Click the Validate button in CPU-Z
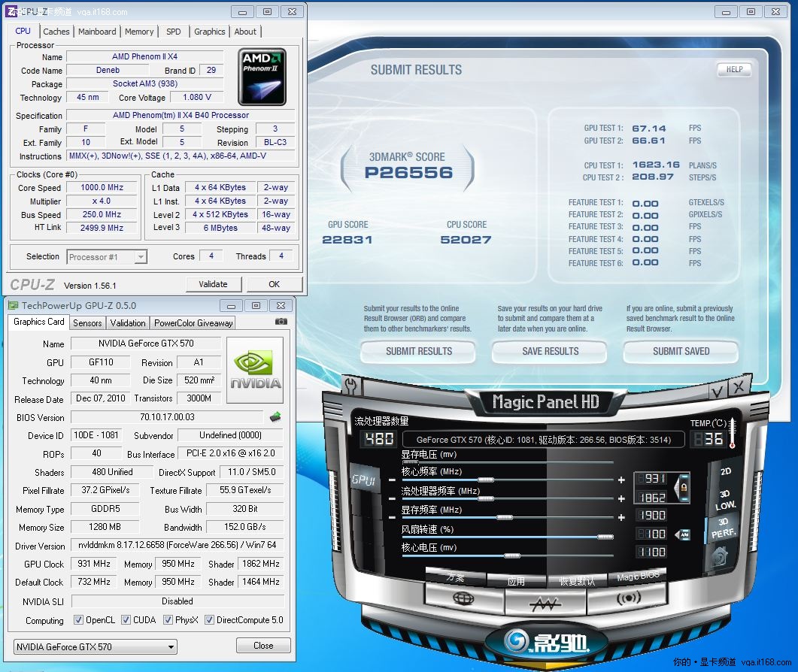The height and width of the screenshot is (672, 798). click(213, 284)
